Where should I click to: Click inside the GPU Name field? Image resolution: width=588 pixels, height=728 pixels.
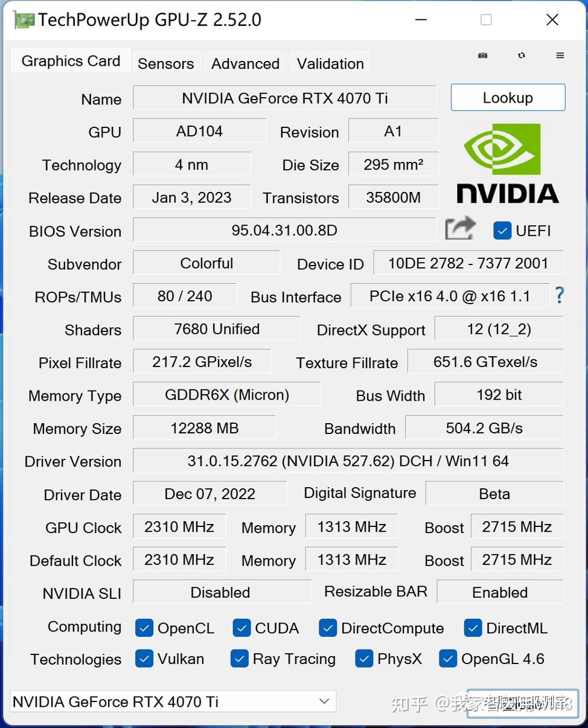click(x=285, y=97)
